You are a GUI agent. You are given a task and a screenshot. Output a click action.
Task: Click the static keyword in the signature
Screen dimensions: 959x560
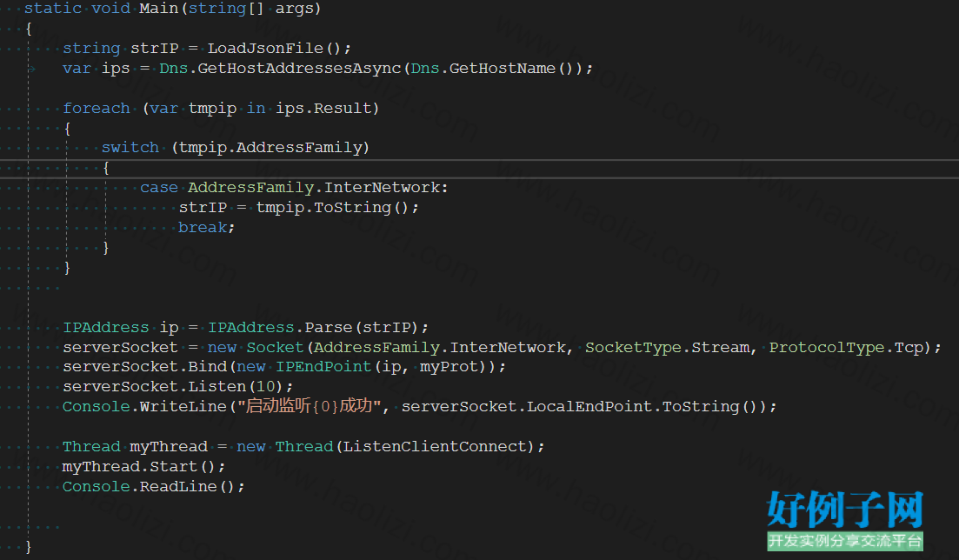(x=52, y=9)
